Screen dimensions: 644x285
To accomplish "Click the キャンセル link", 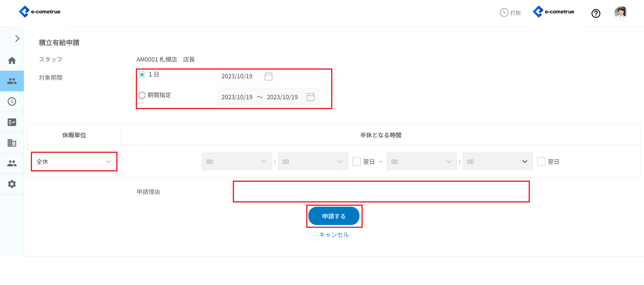I will tap(334, 234).
